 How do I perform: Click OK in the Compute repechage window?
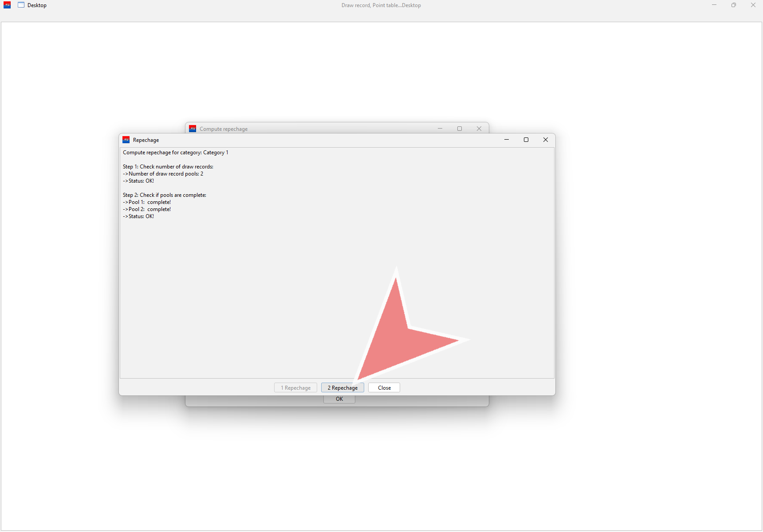(x=339, y=399)
